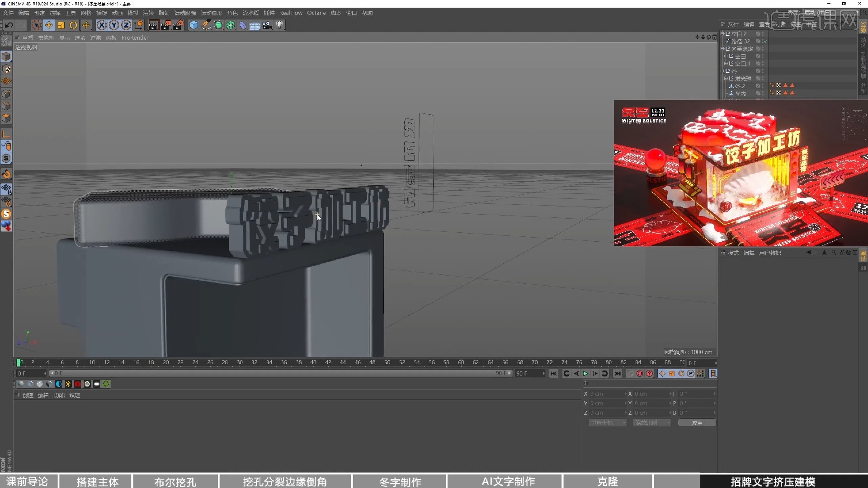Switch to Polygons mode in left palette

click(x=6, y=118)
